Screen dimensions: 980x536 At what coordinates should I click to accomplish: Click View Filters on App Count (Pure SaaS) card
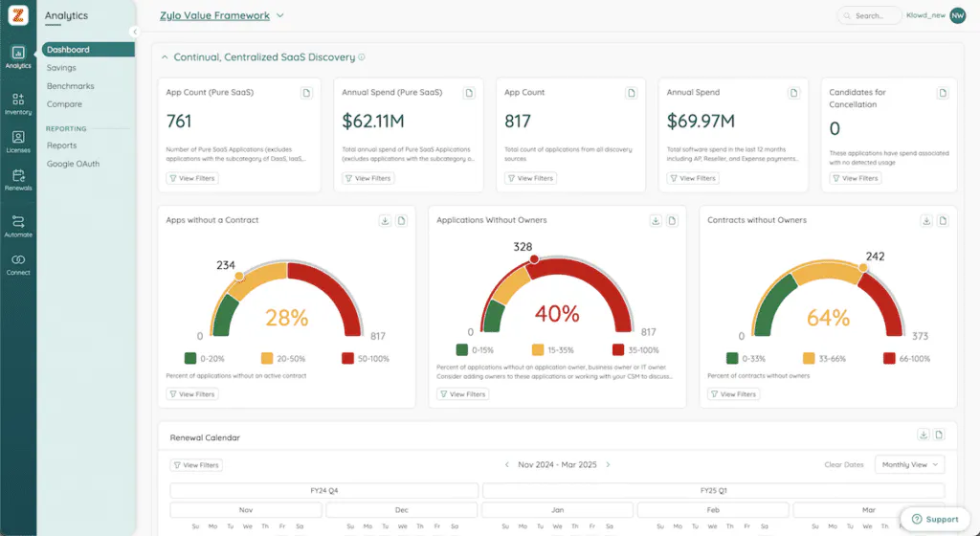(x=191, y=178)
